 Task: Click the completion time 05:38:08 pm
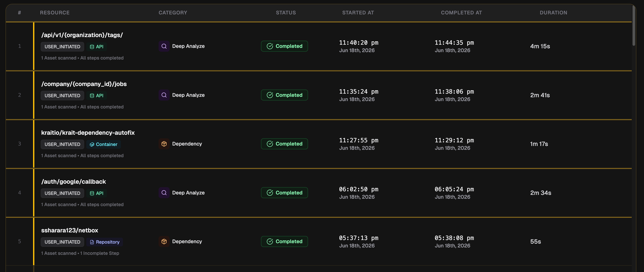pyautogui.click(x=454, y=238)
